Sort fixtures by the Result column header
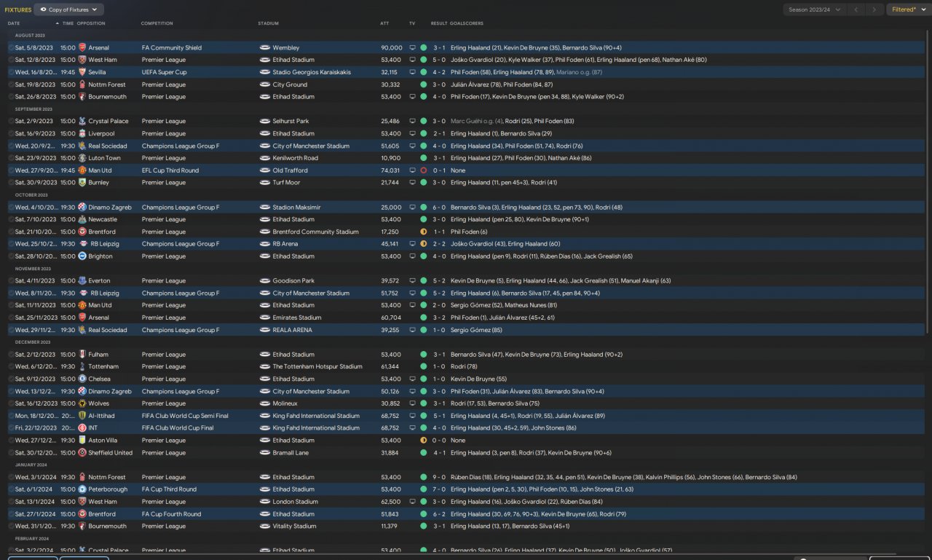Screen dimensions: 932x560 point(439,23)
